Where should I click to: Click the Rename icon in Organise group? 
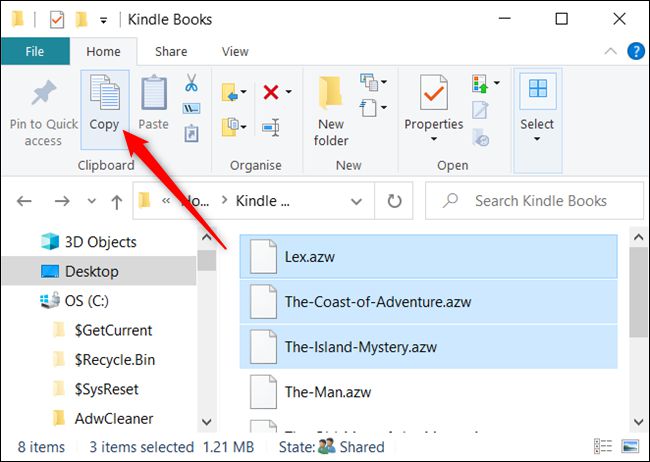pyautogui.click(x=271, y=127)
